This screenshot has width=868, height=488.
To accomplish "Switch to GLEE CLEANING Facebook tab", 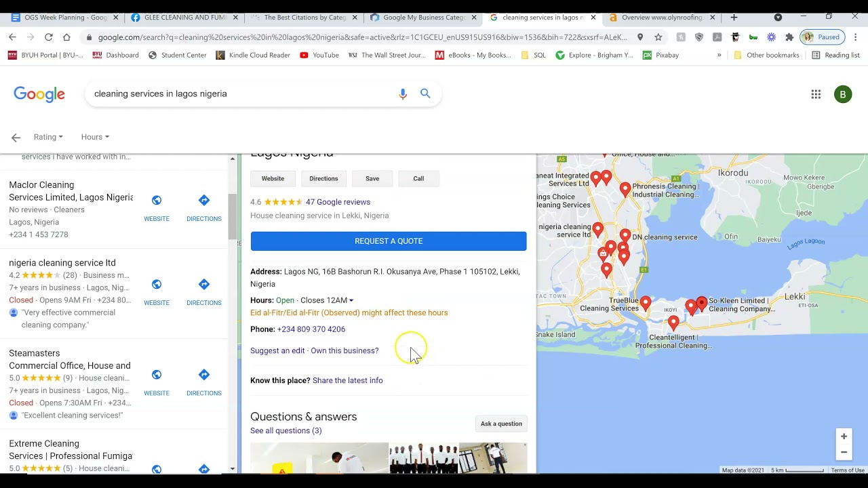I will point(183,17).
